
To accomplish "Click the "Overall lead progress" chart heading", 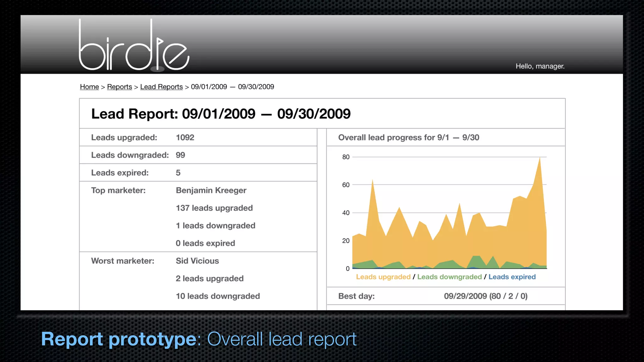I will point(408,137).
